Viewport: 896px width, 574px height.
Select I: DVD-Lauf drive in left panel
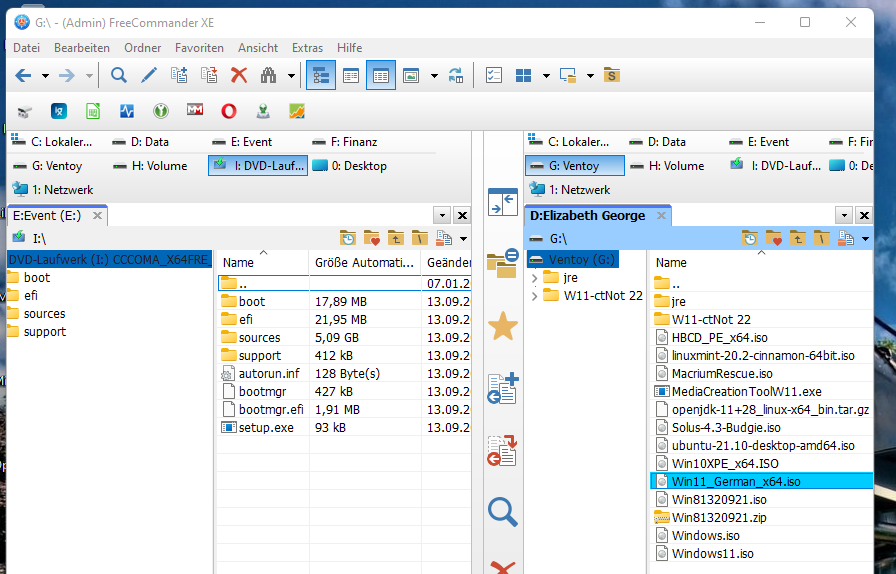tap(258, 166)
